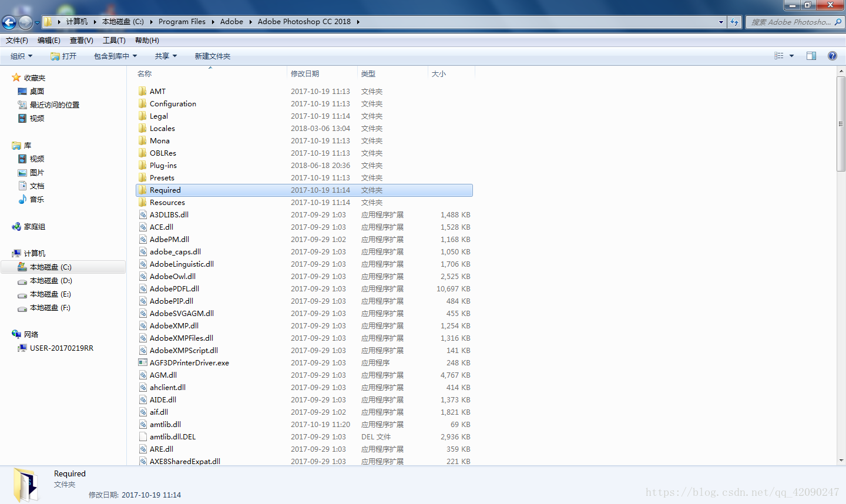Click the USER-20170219RR computer icon
Image resolution: width=846 pixels, height=504 pixels.
coord(22,348)
